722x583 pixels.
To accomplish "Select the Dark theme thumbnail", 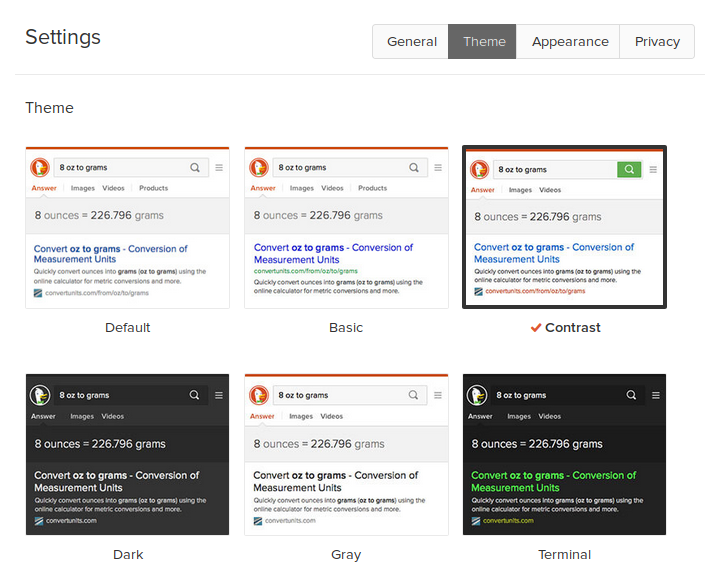I will point(127,455).
